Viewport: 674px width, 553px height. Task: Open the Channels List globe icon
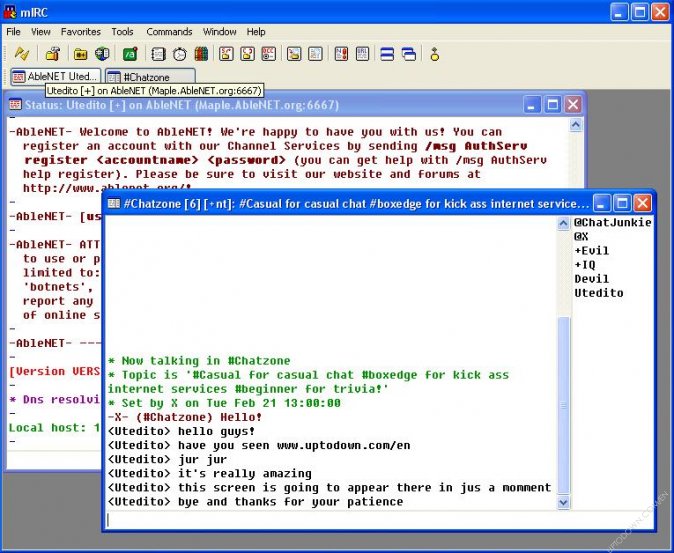102,54
